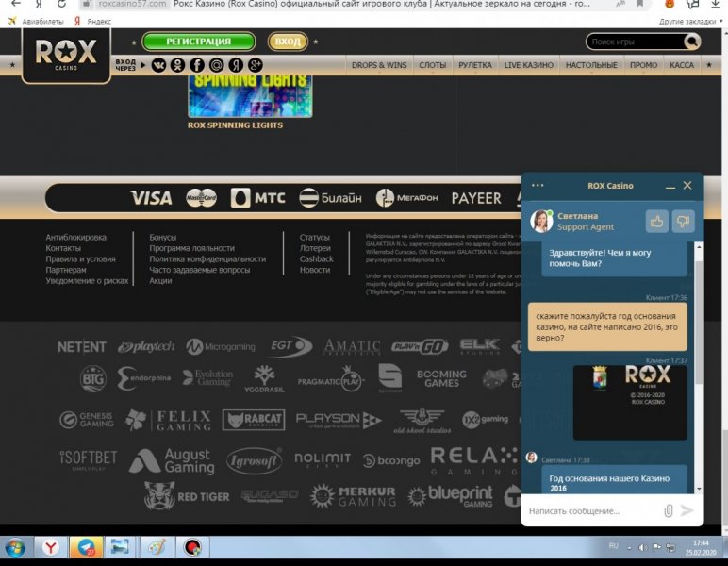Open chat options three-dots menu
728x566 pixels.
pos(538,185)
